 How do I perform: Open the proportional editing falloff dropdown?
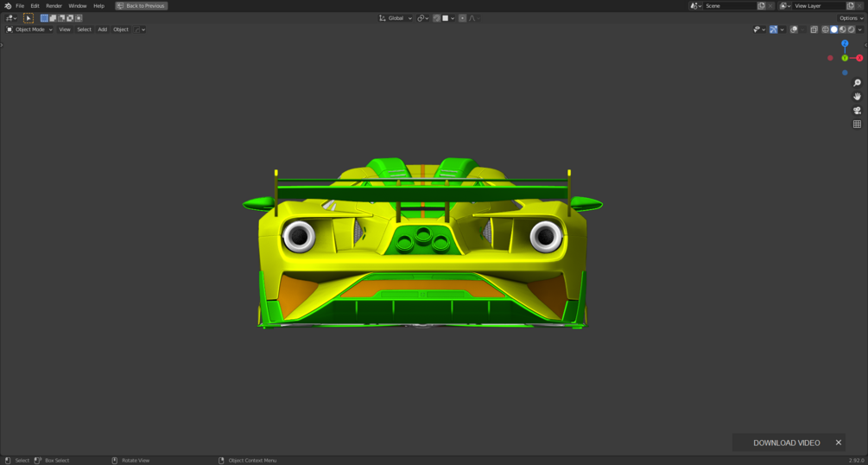pos(474,18)
